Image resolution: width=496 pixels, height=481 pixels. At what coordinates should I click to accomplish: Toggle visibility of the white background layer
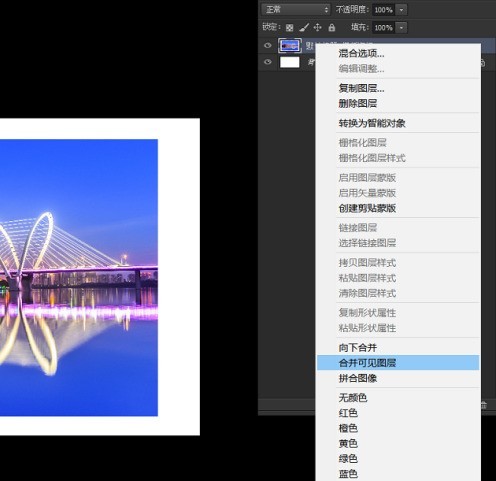click(x=268, y=62)
